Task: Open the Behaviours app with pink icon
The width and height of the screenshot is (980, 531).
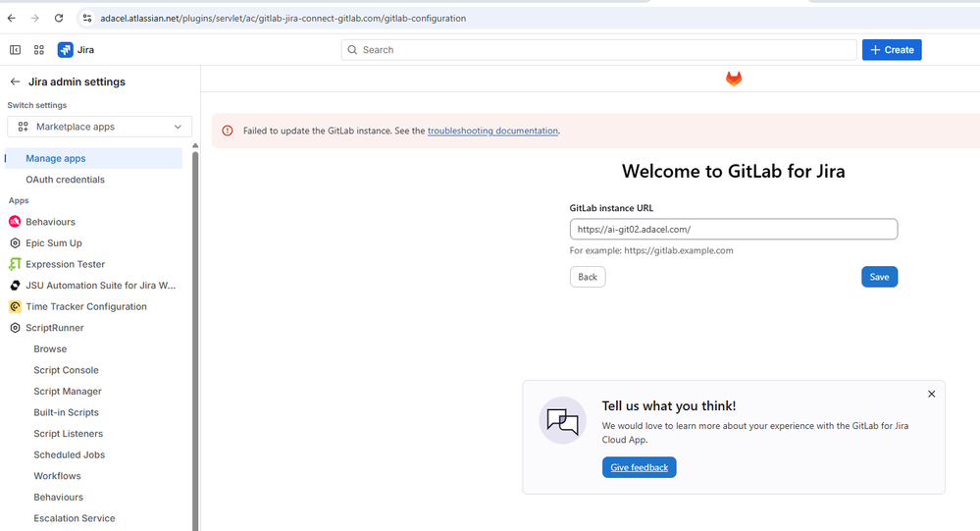Action: click(51, 222)
